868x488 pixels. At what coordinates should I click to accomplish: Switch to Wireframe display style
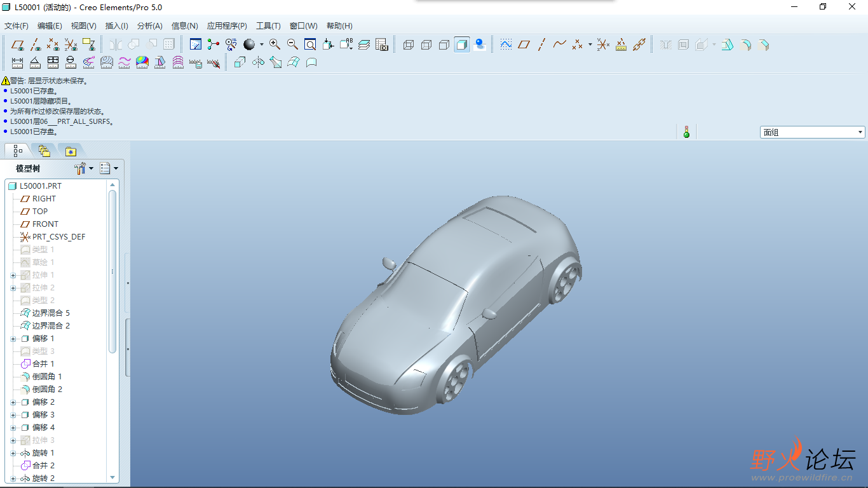point(409,44)
